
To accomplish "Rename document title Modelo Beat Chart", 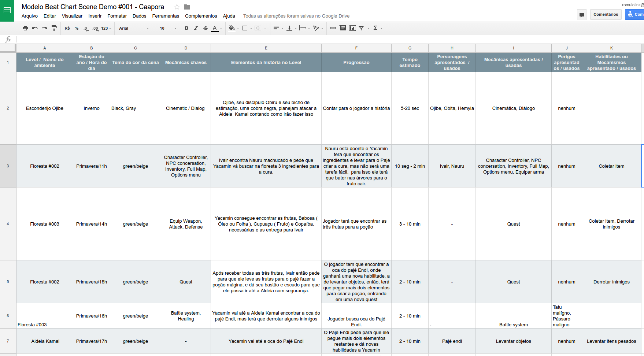I will coord(93,7).
